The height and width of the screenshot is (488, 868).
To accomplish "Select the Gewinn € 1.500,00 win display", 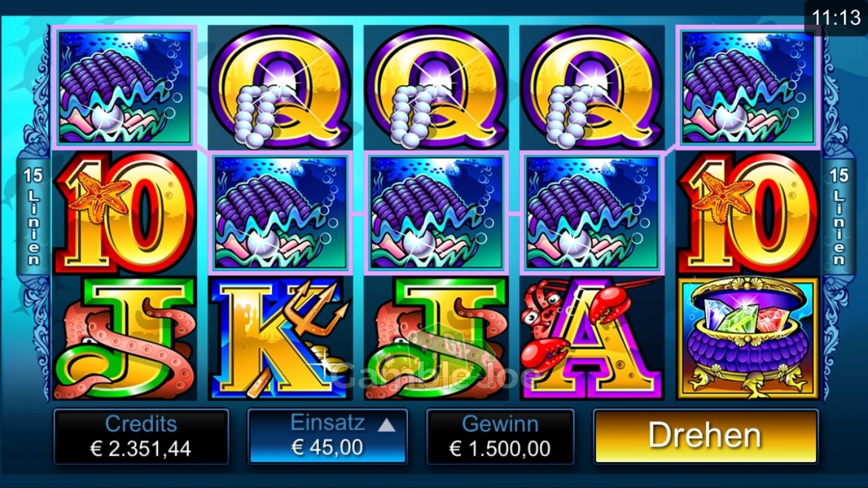I will point(500,437).
